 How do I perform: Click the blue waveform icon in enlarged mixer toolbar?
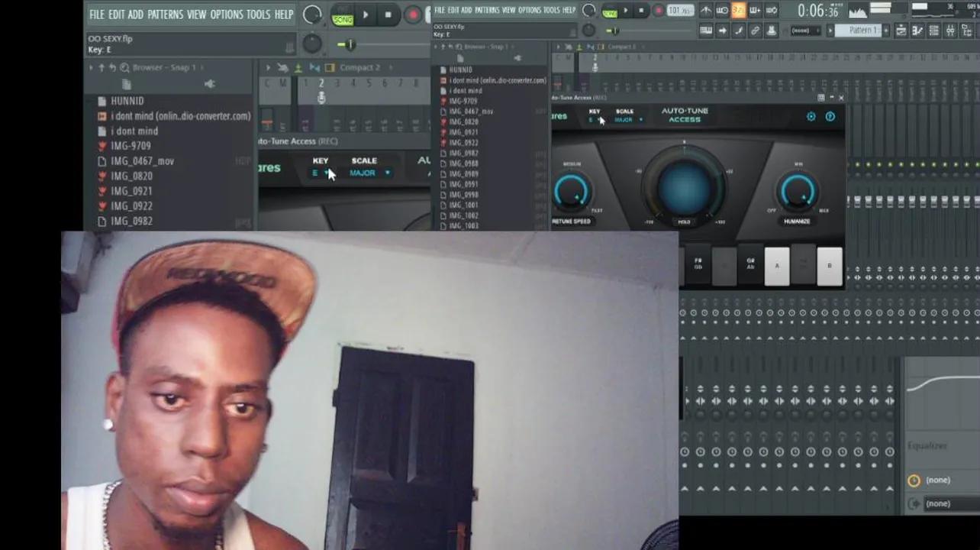314,67
